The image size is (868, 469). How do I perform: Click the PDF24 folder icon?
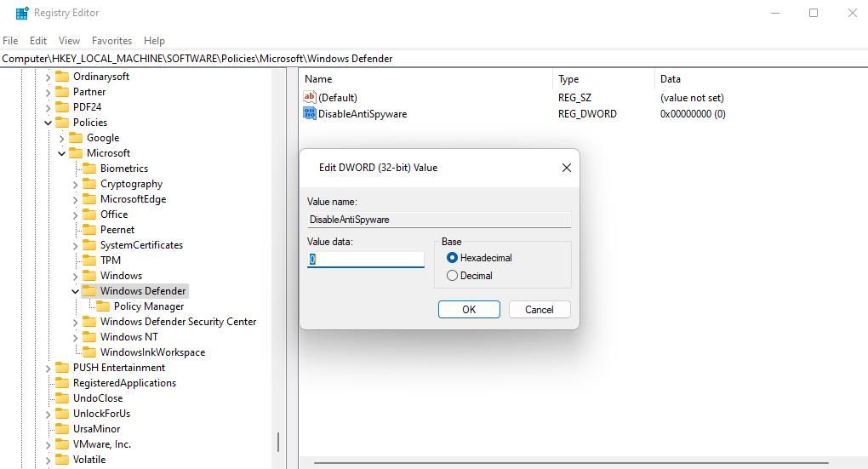pyautogui.click(x=63, y=107)
